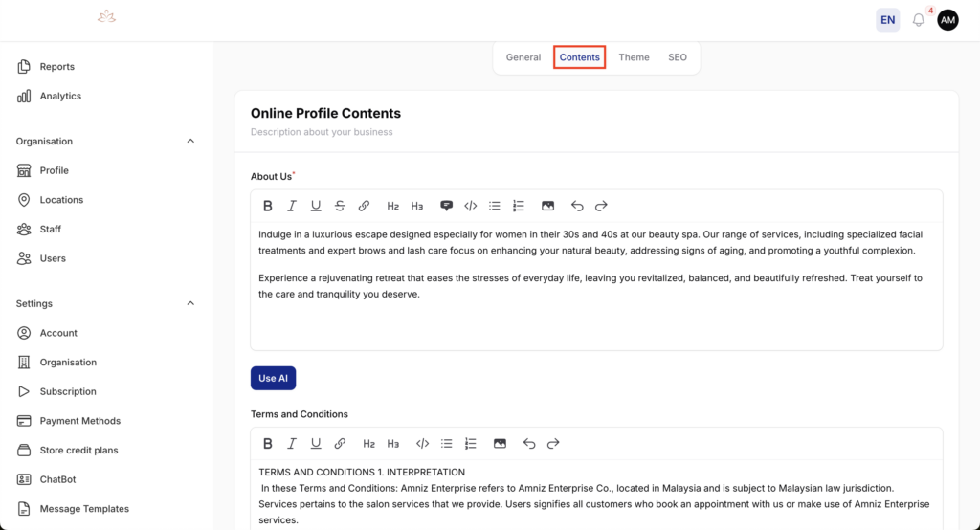This screenshot has height=530, width=980.
Task: Switch to the SEO tab
Action: tap(678, 57)
